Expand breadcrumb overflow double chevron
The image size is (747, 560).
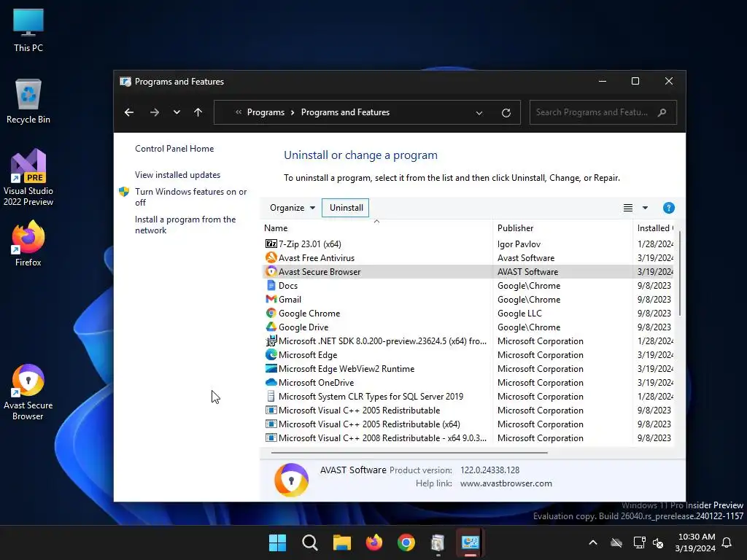pyautogui.click(x=239, y=112)
